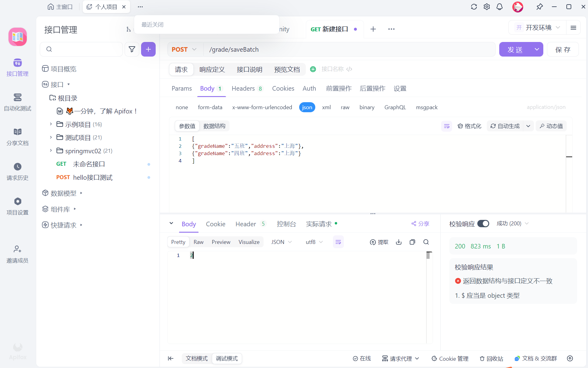Image resolution: width=588 pixels, height=368 pixels.
Task: Open the notifications bell
Action: click(500, 7)
